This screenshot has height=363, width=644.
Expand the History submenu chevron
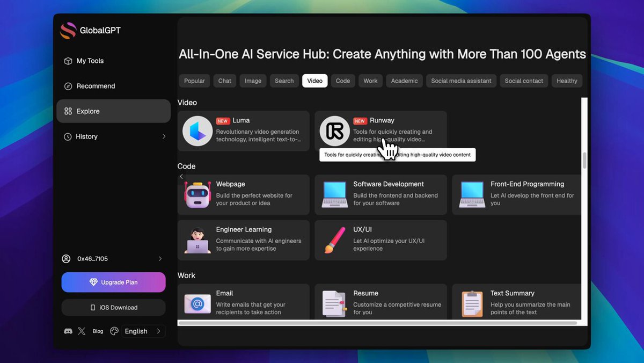[x=164, y=137]
